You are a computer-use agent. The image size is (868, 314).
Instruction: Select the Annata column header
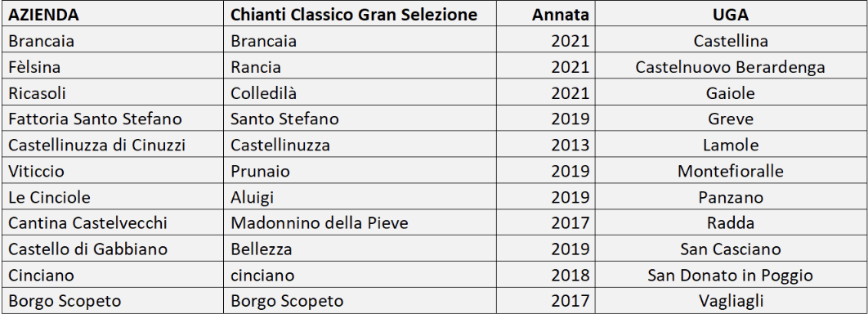(545, 15)
